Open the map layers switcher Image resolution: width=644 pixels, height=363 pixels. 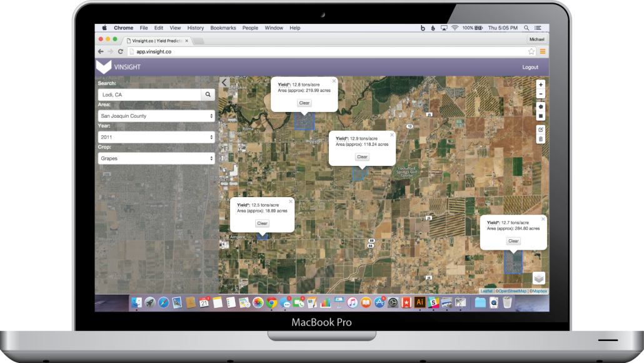tap(538, 278)
